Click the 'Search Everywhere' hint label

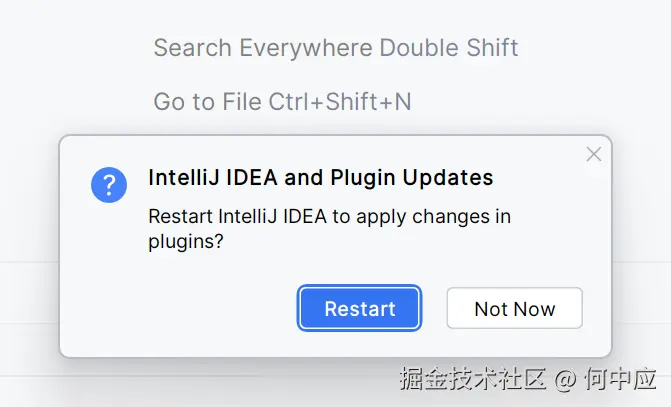(x=264, y=48)
